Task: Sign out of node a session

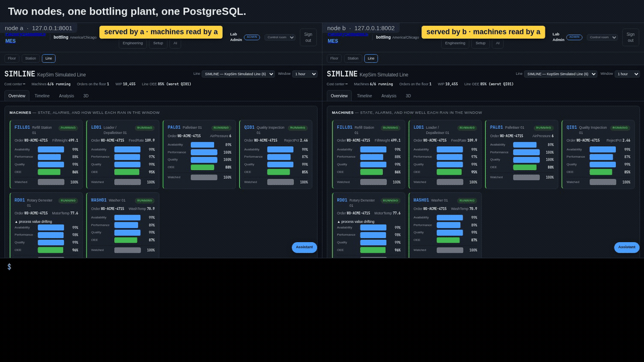Action: pyautogui.click(x=308, y=37)
